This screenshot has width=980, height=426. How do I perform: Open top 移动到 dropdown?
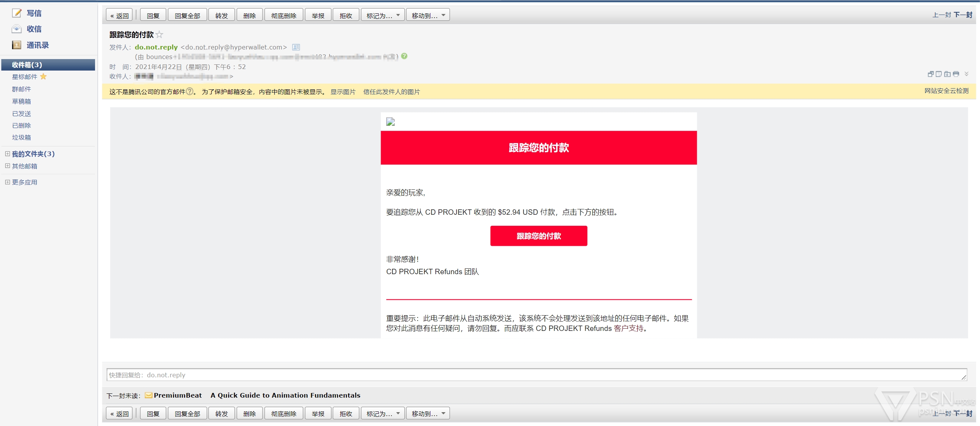coord(428,15)
